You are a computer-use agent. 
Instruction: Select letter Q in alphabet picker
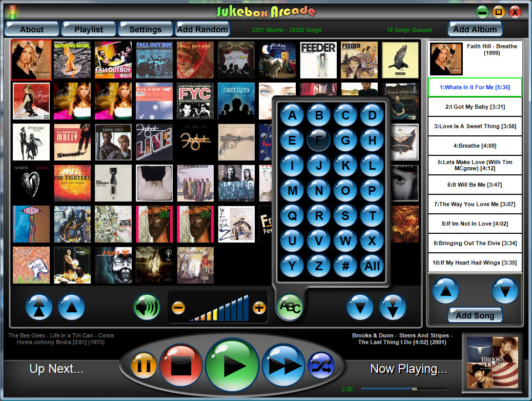[x=292, y=215]
